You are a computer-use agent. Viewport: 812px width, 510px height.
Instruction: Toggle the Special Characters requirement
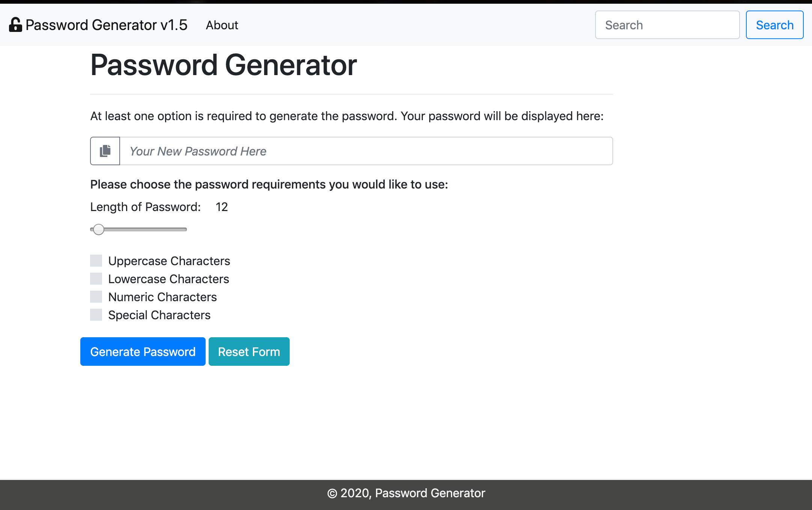(96, 315)
